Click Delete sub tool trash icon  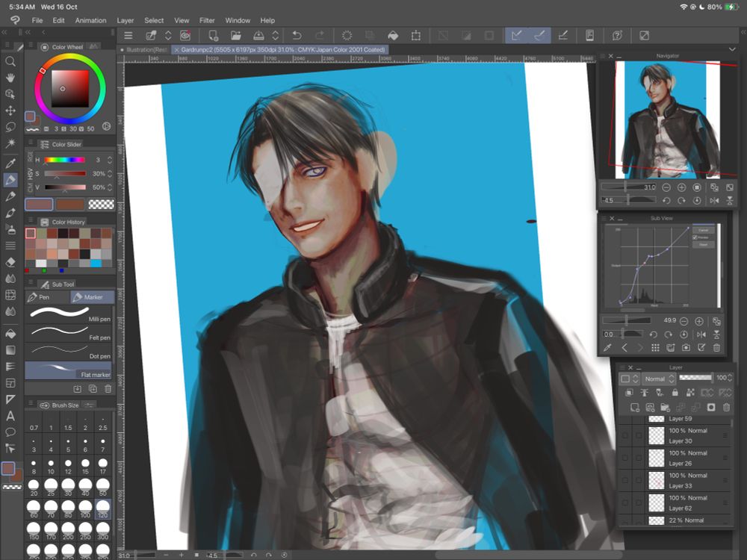click(108, 388)
